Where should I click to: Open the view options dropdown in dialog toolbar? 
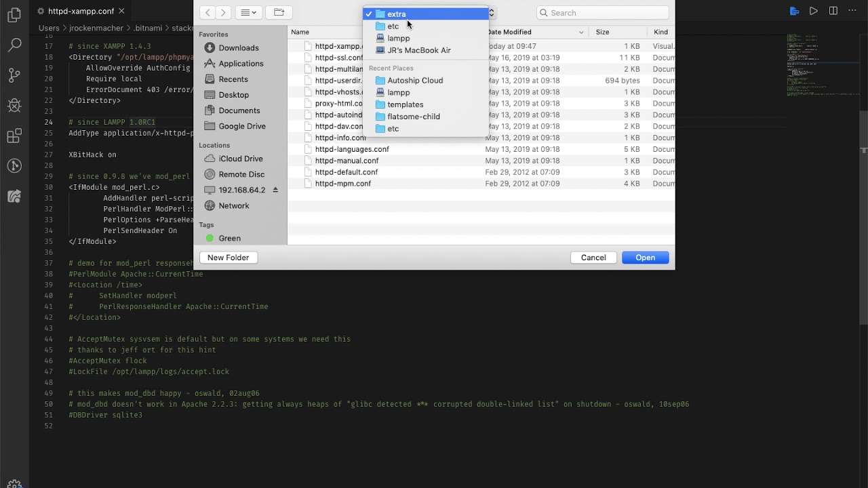click(249, 12)
